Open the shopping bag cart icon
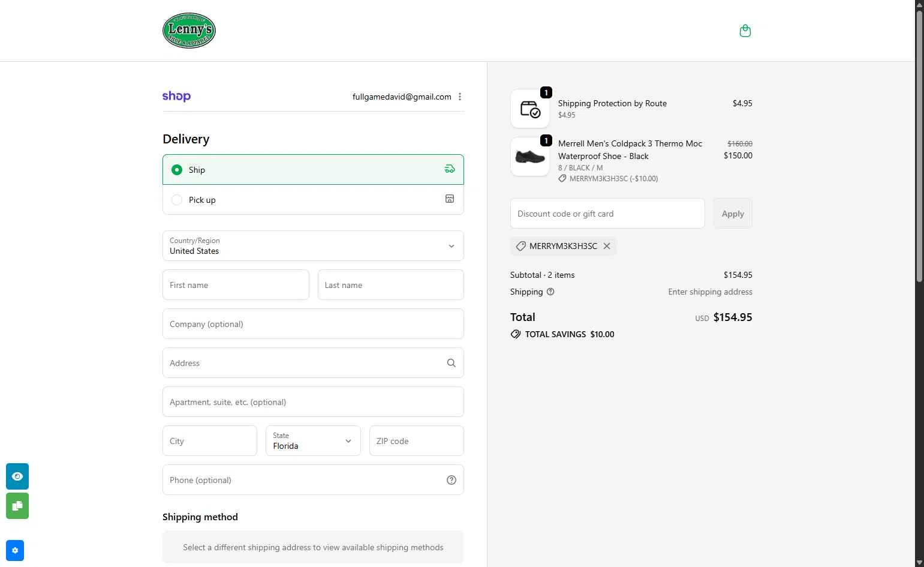This screenshot has height=567, width=924. pyautogui.click(x=745, y=31)
